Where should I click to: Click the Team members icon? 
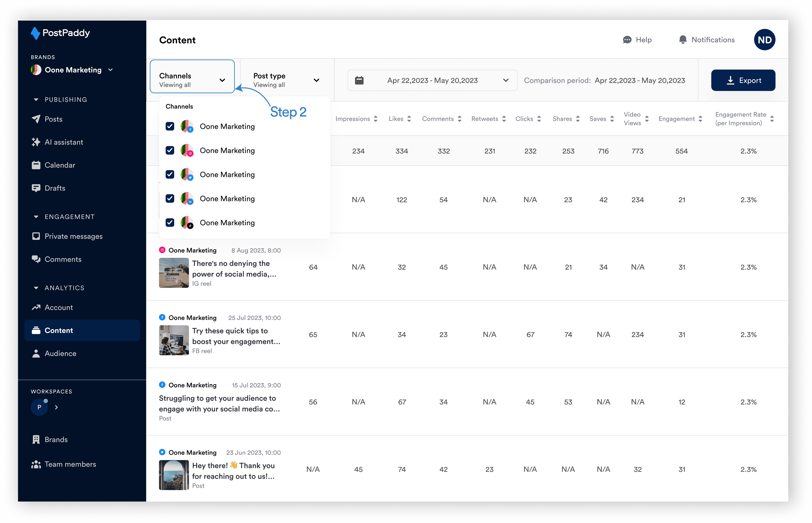point(36,464)
